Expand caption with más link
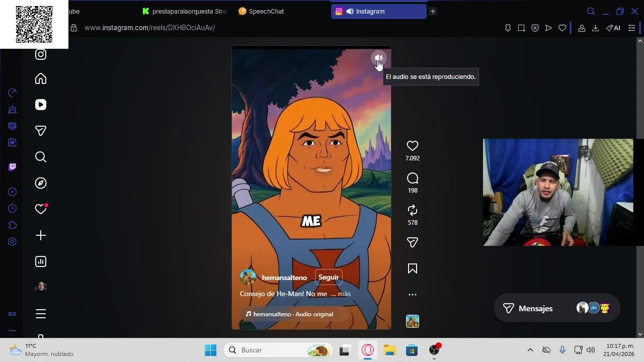 [345, 294]
